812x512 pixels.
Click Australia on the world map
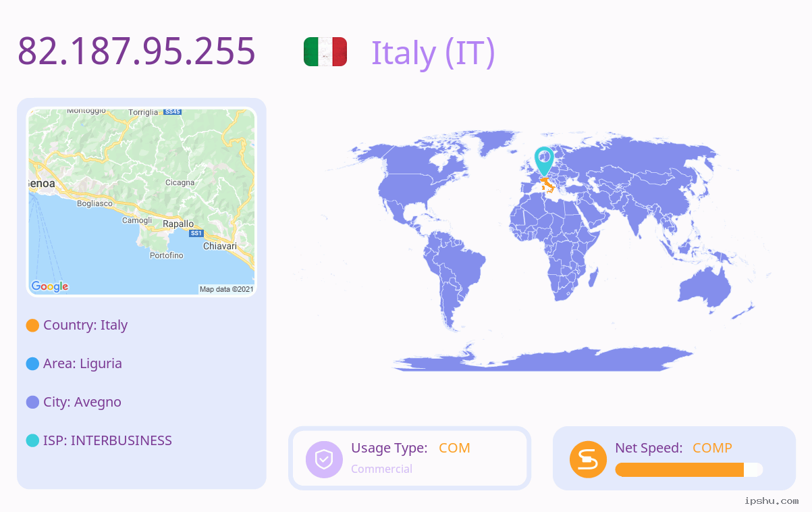coord(705,287)
